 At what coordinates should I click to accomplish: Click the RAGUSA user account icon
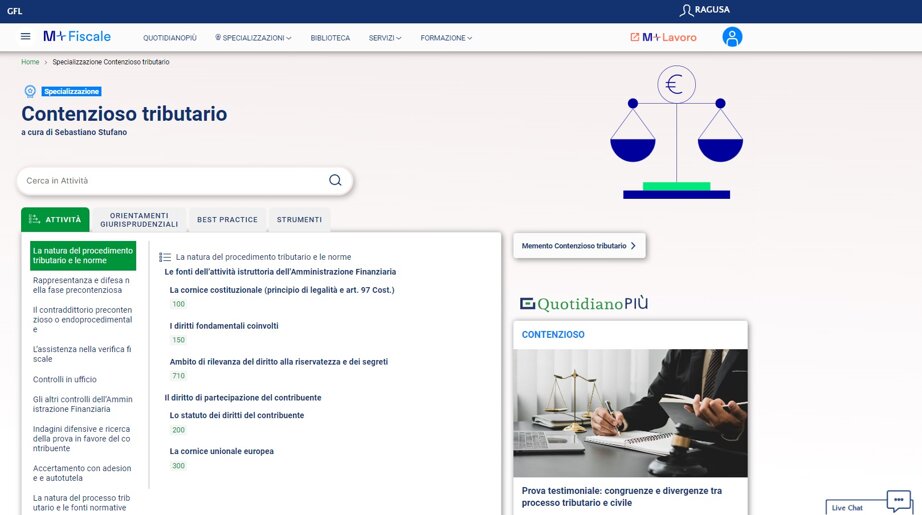(685, 11)
